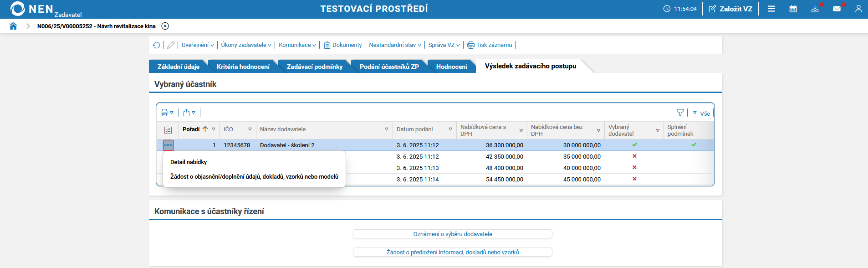Open IČO column filter arrow

(x=250, y=129)
